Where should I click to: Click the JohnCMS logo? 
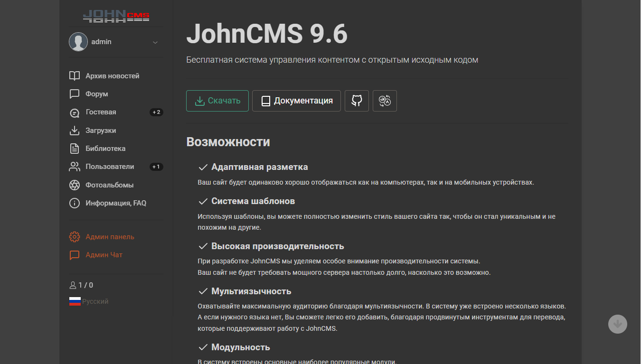click(116, 17)
